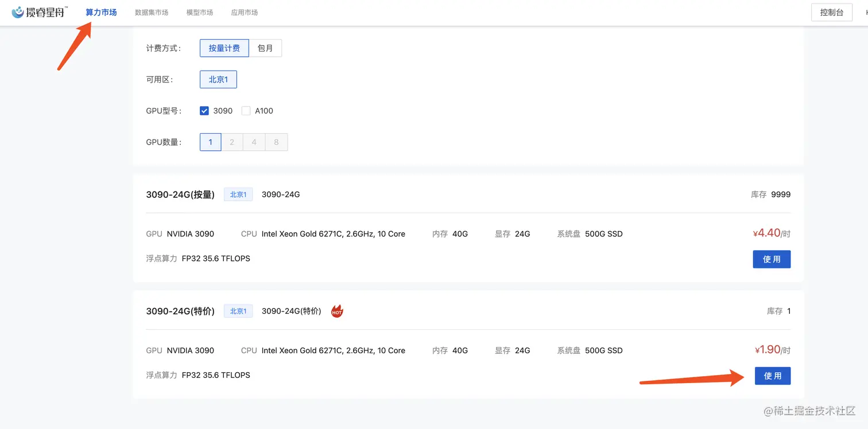Click the 北京1 tag on 3090-24G(按量)
Screen dimensions: 868x429
pyautogui.click(x=238, y=194)
